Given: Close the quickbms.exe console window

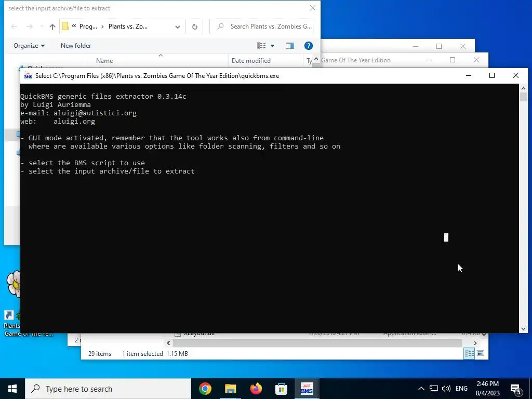Looking at the screenshot, I should pyautogui.click(x=516, y=75).
